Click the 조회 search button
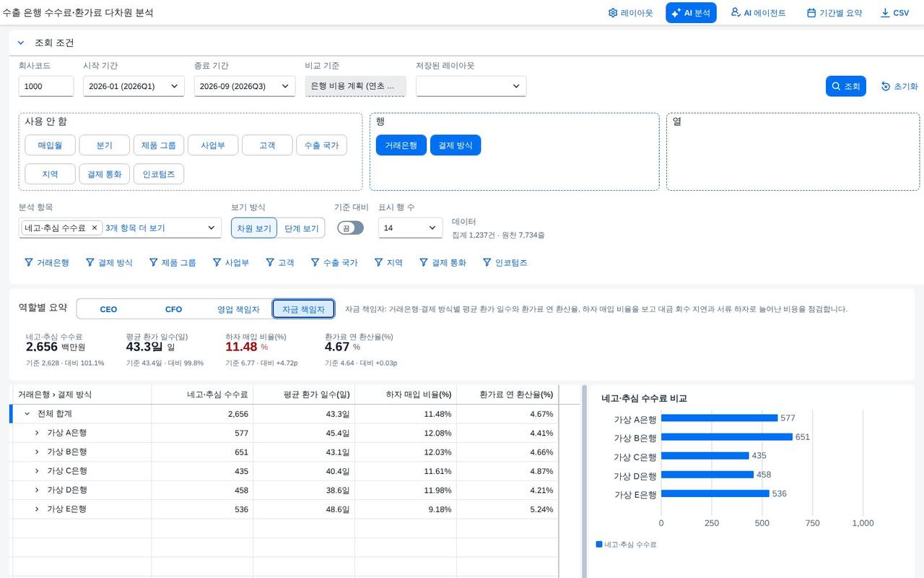This screenshot has width=924, height=578. coord(845,86)
